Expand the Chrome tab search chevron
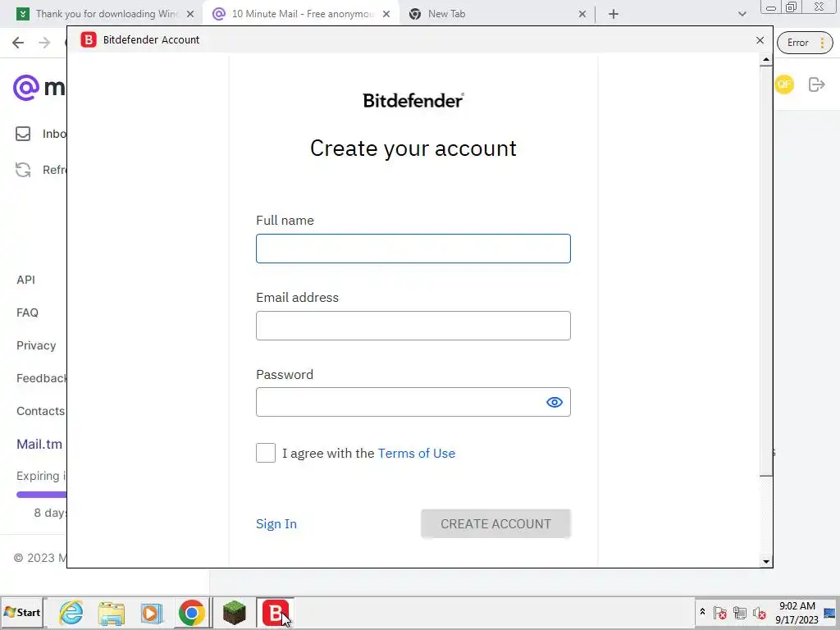 [x=742, y=15]
